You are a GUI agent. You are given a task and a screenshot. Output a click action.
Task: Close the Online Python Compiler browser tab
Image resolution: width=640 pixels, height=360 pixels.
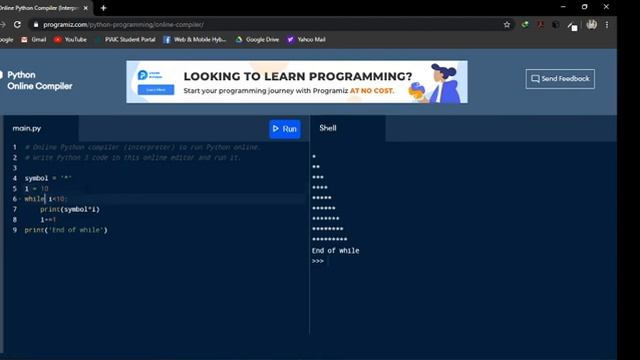(86, 8)
